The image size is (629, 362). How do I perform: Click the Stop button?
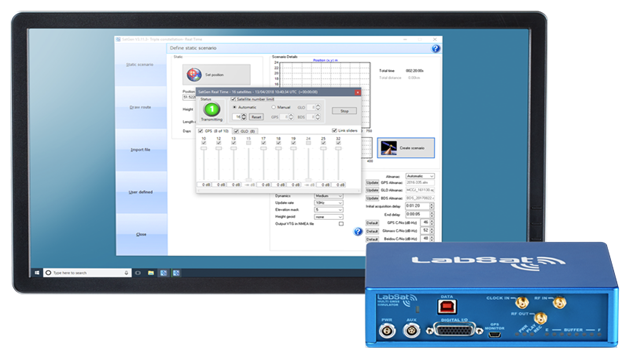coord(344,111)
